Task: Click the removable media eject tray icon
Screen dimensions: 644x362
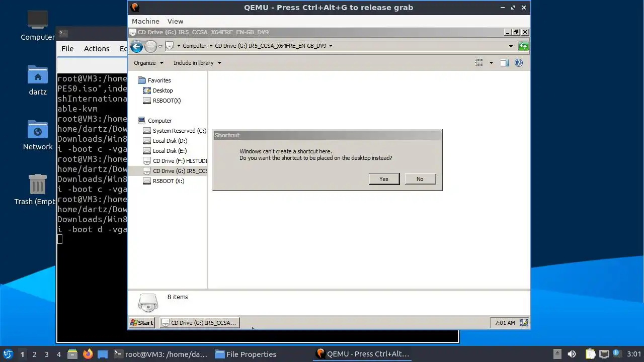Action: (557, 354)
